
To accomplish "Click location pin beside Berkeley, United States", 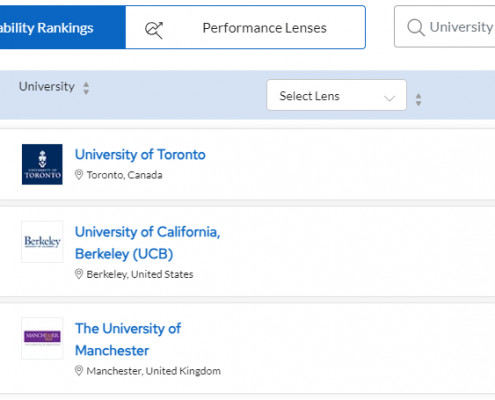I will coord(79,274).
